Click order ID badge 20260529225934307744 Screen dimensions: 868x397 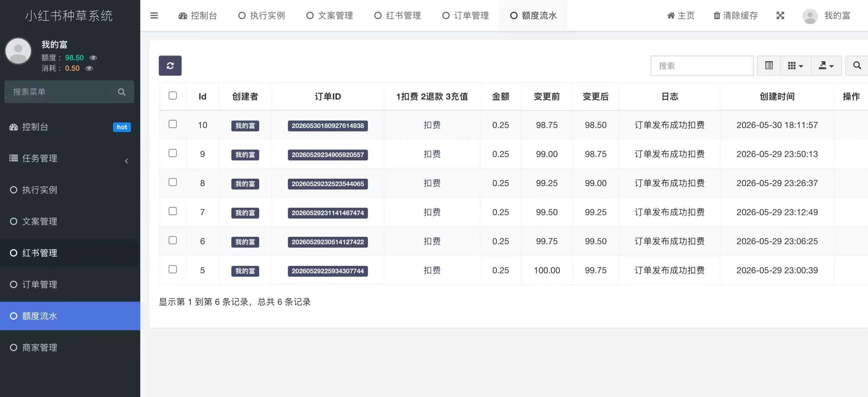click(x=327, y=270)
